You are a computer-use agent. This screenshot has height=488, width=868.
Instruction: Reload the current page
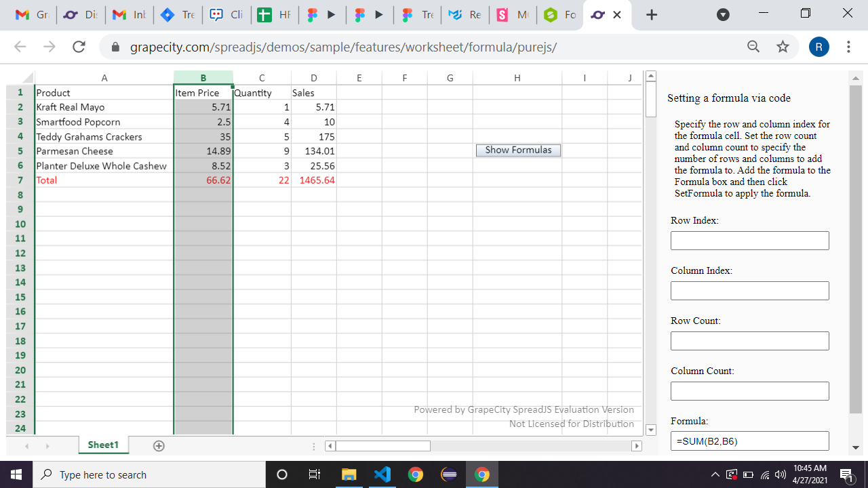(x=78, y=47)
